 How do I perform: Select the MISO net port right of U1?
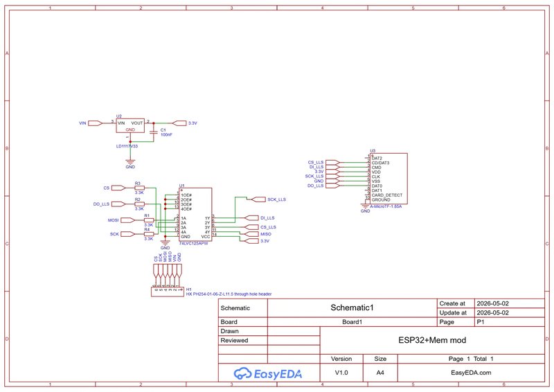pos(251,234)
